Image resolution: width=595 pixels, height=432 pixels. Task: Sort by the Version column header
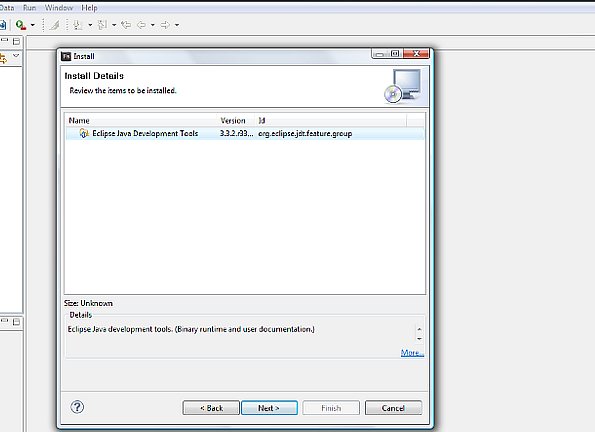coord(236,121)
